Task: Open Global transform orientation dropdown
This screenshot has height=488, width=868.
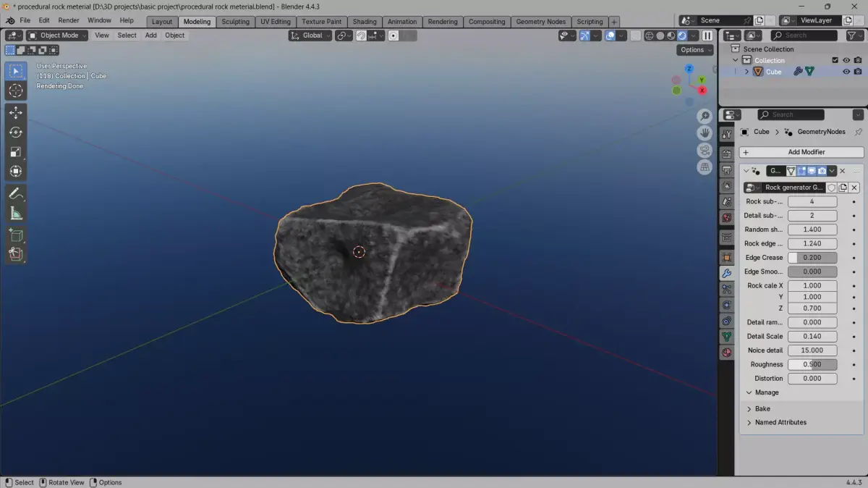Action: click(311, 35)
